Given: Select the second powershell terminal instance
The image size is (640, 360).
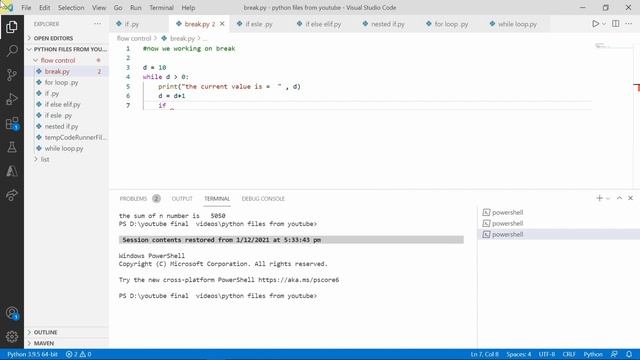Looking at the screenshot, I should point(558,223).
